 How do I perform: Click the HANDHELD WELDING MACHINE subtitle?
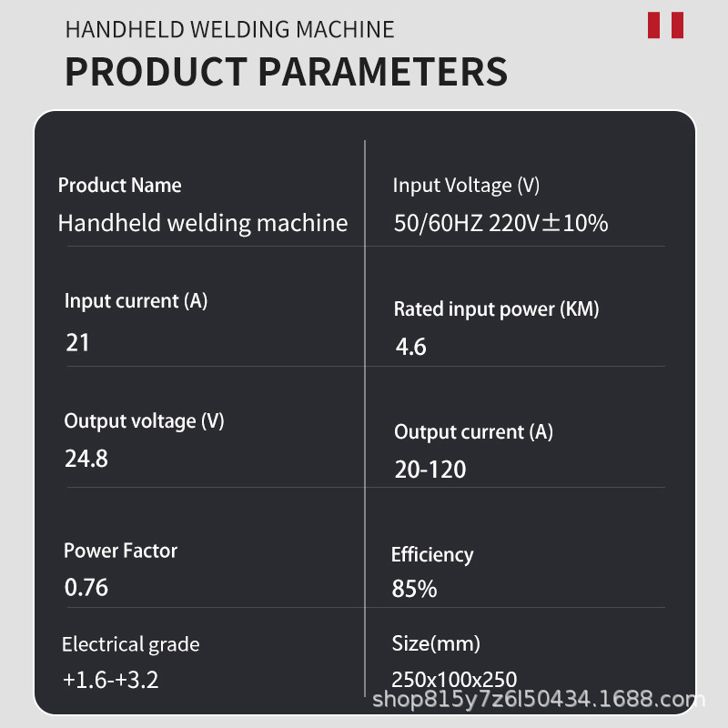point(229,29)
